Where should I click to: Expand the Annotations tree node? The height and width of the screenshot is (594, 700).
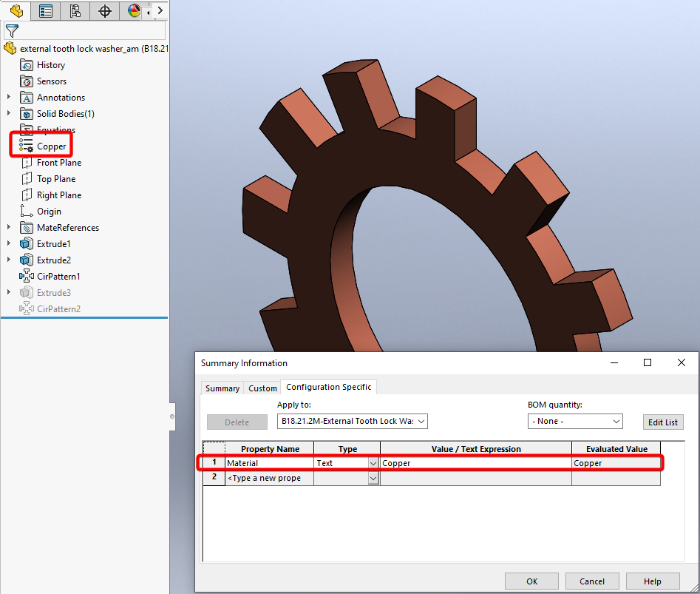coord(8,97)
